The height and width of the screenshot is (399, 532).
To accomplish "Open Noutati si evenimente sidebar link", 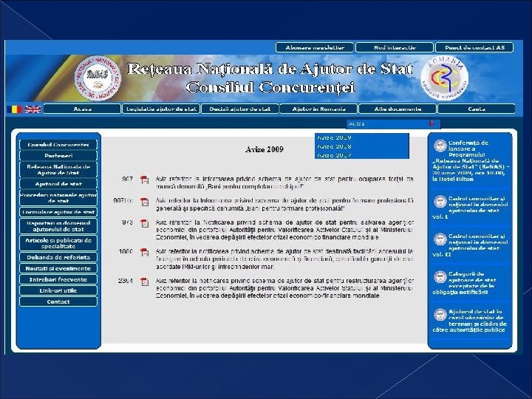I will pos(58,268).
